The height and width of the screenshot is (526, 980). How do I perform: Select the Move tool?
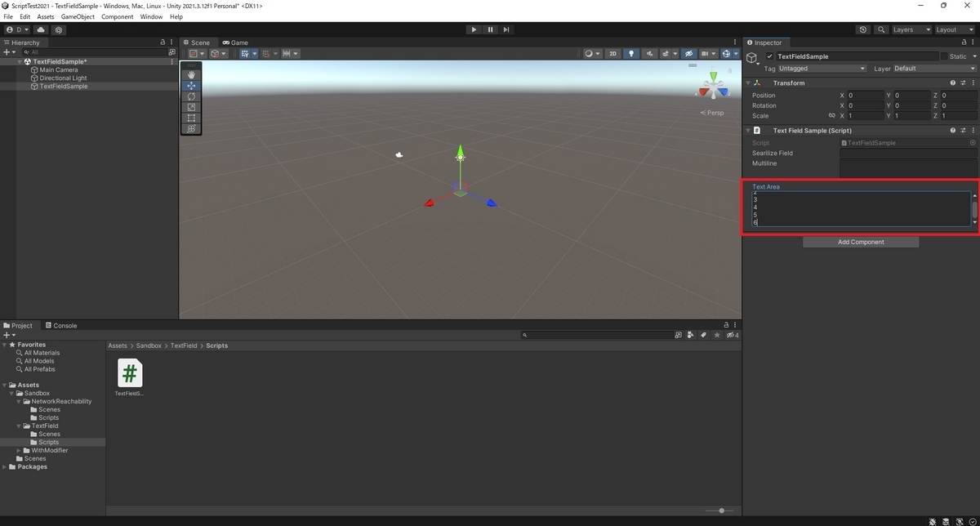[x=190, y=85]
